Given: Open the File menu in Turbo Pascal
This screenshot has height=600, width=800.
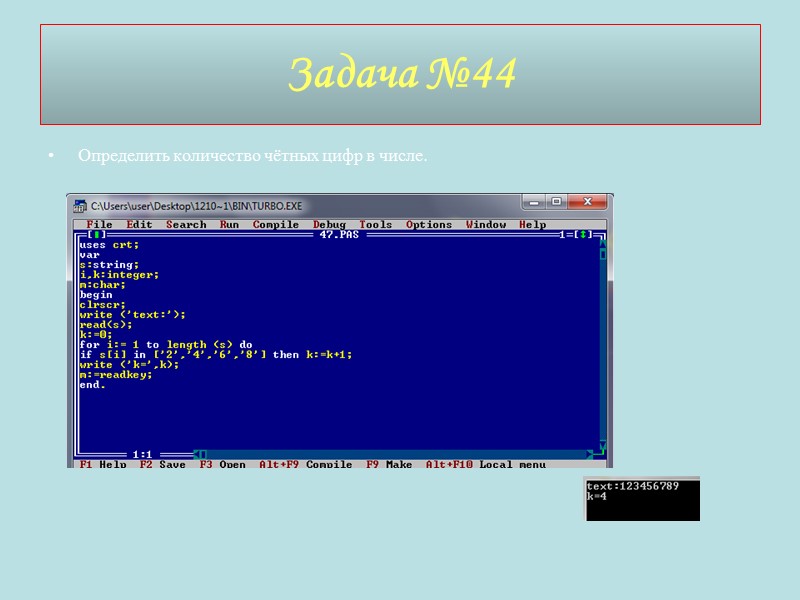Looking at the screenshot, I should coord(99,224).
